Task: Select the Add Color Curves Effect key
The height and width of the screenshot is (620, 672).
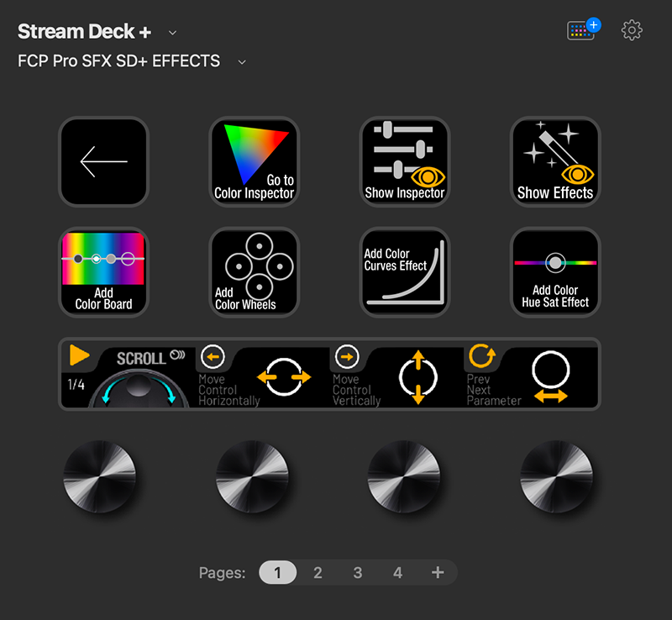Action: point(405,272)
